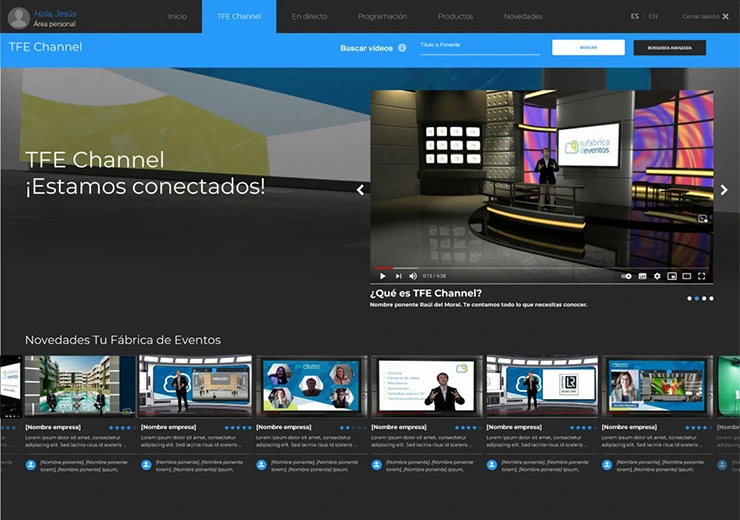Play the TFE Channel video
This screenshot has height=520, width=740.
point(382,276)
